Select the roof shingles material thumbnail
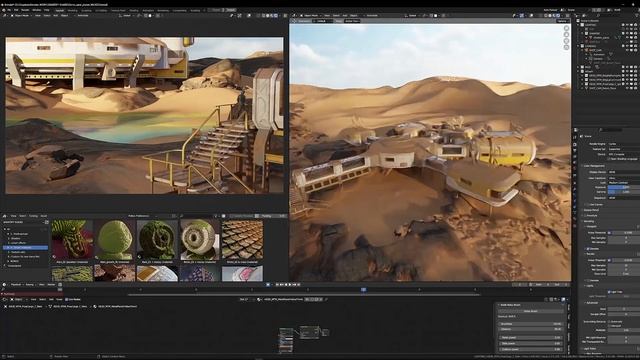 (x=242, y=240)
